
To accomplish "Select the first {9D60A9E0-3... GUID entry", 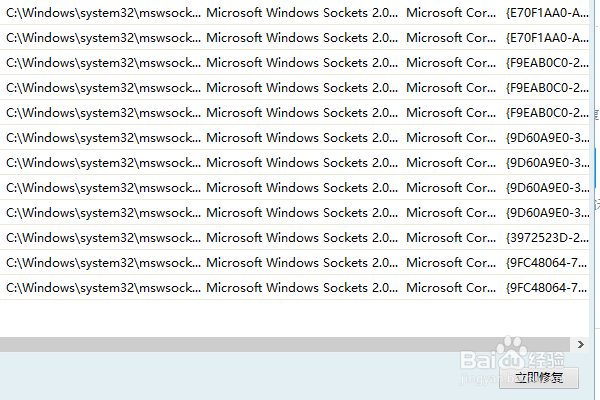I will click(x=546, y=137).
